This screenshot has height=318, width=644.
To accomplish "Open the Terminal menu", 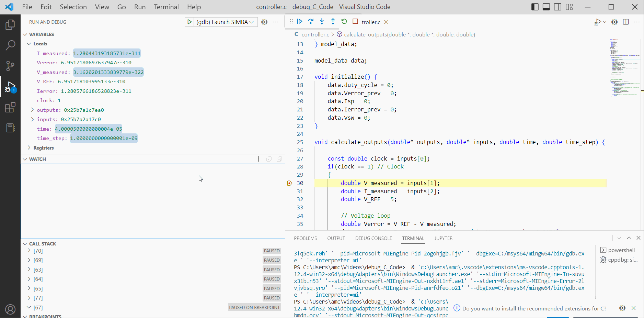I will coord(166,7).
